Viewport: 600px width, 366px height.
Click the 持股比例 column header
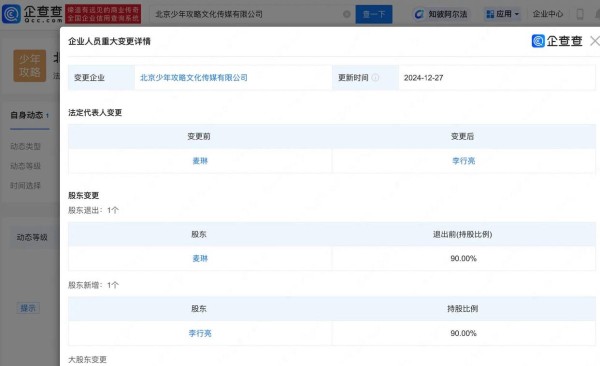pyautogui.click(x=462, y=309)
